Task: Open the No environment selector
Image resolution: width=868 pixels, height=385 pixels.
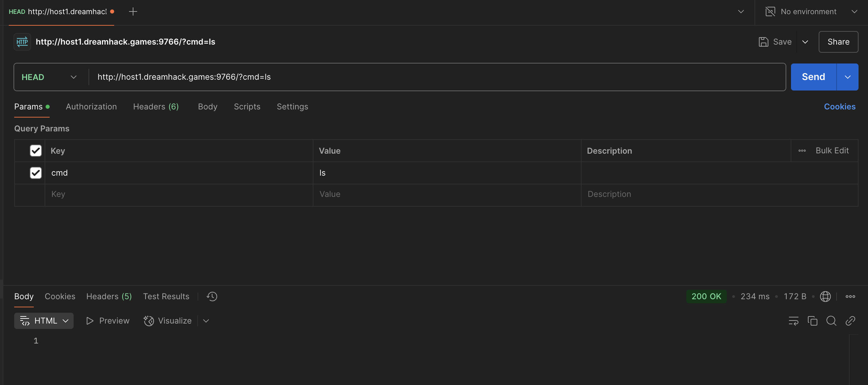Action: 811,11
